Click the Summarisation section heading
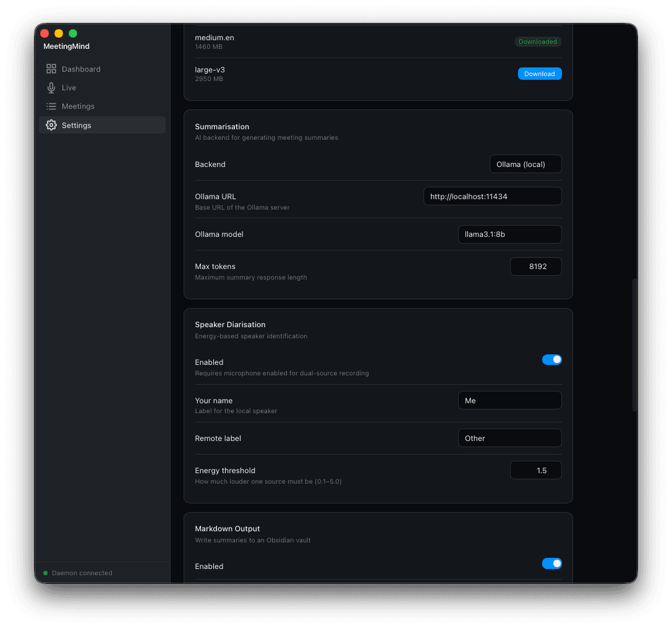Screen dimensions: 672x629 tap(222, 127)
